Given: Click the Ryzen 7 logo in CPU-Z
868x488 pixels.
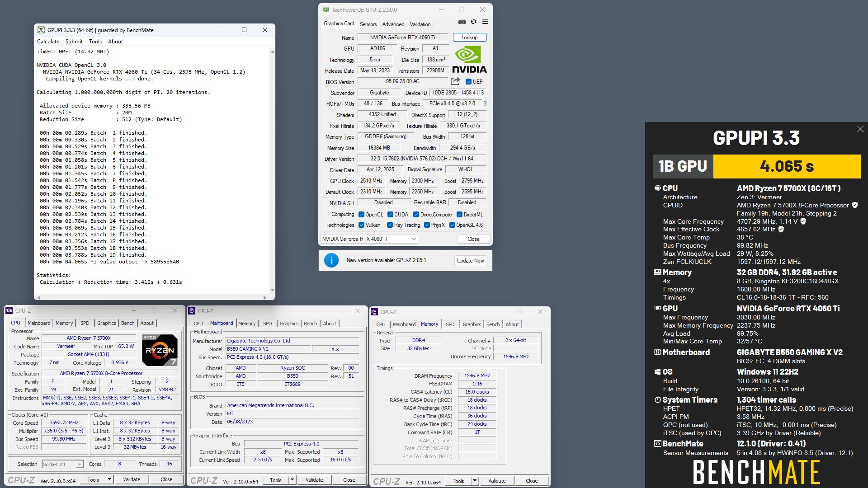Looking at the screenshot, I should tap(160, 350).
